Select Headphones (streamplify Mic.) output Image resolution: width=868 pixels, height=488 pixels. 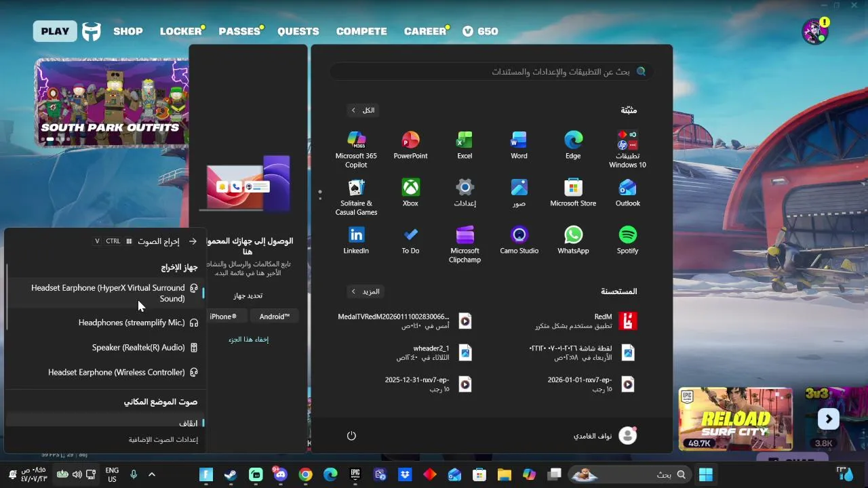[x=106, y=323]
